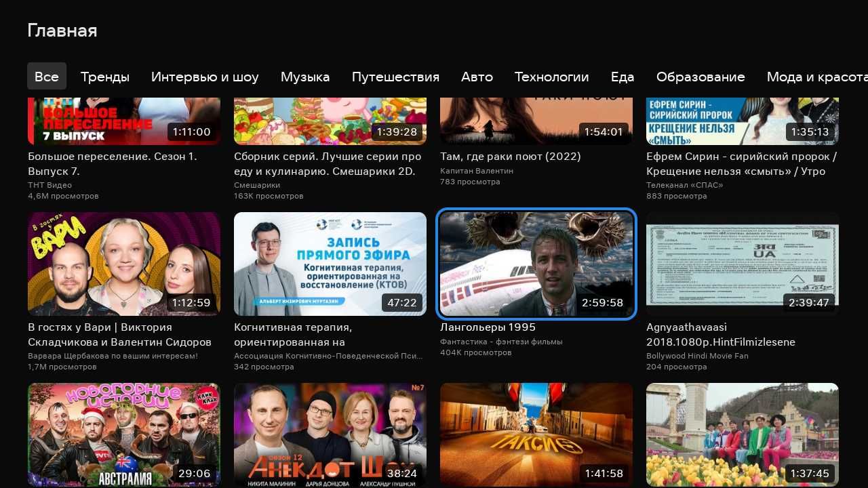
Task: Click the title В гостях у Вари
Action: click(119, 335)
